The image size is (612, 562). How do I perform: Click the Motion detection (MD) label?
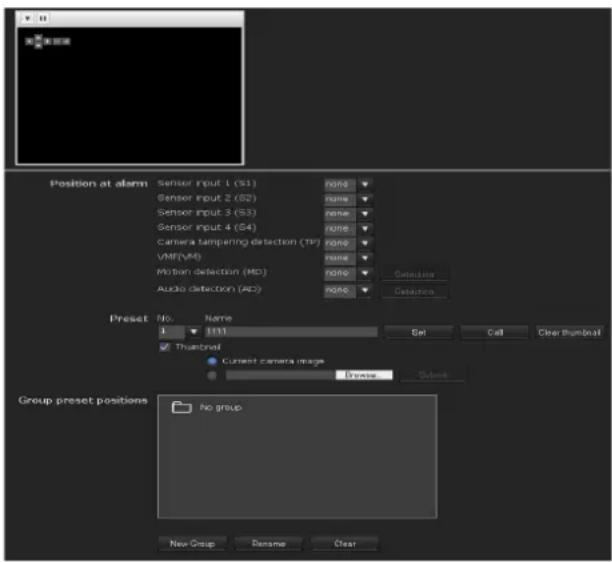click(212, 272)
